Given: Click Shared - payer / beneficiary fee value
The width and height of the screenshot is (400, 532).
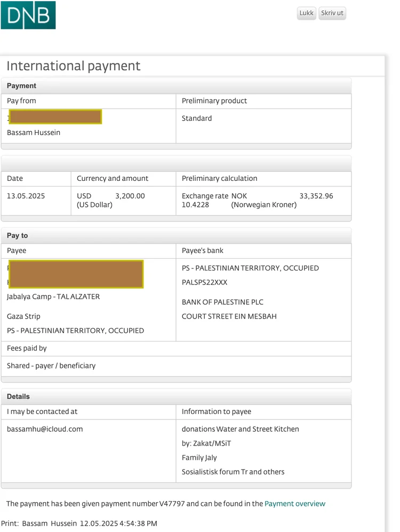Looking at the screenshot, I should click(51, 366).
